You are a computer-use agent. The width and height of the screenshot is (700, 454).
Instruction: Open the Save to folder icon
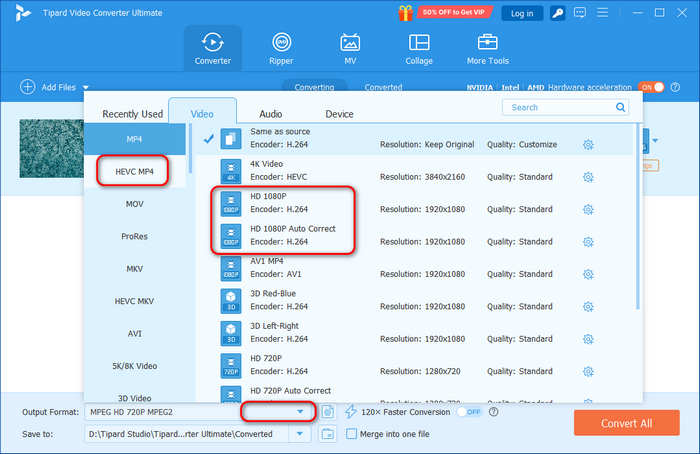328,433
